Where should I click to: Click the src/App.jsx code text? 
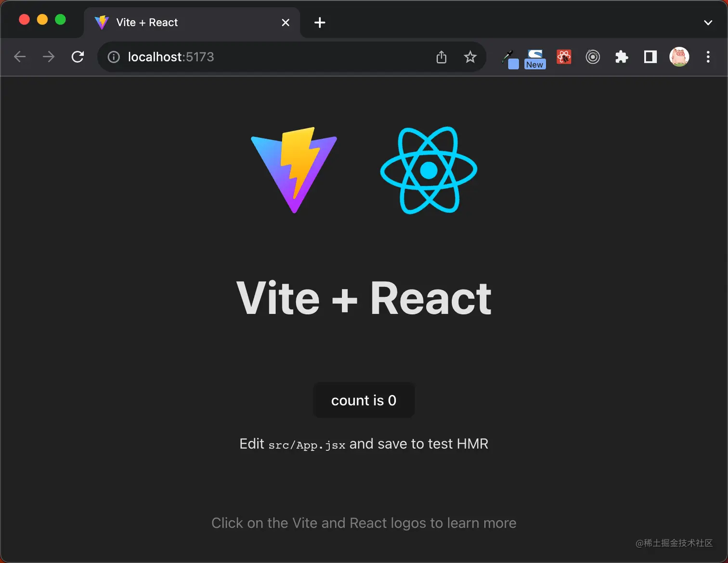click(307, 445)
